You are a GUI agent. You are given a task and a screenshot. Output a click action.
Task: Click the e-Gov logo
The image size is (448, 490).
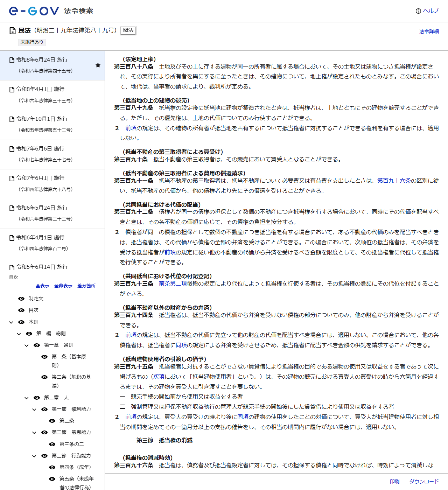point(34,11)
